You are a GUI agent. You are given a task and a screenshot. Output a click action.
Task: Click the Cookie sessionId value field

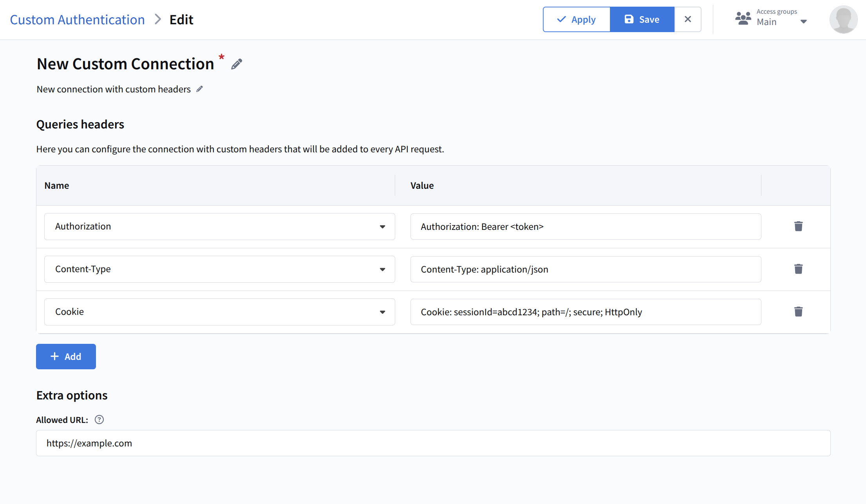click(x=585, y=312)
